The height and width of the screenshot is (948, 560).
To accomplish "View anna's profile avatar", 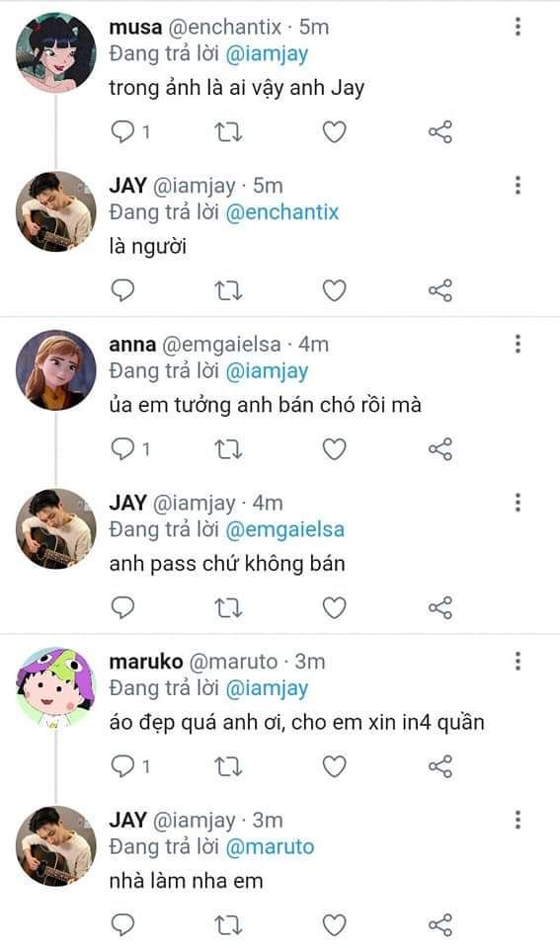I will click(55, 370).
